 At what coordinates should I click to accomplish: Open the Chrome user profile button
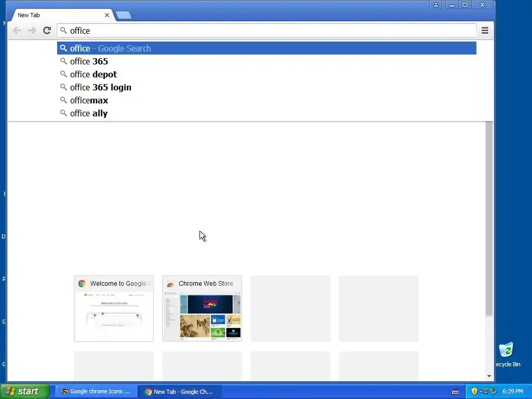coord(436,5)
